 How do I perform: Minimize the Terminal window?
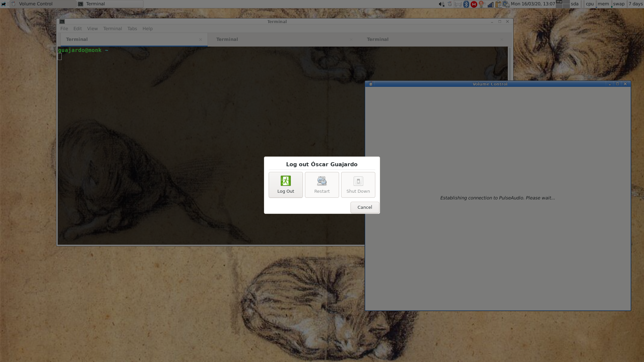coord(492,22)
